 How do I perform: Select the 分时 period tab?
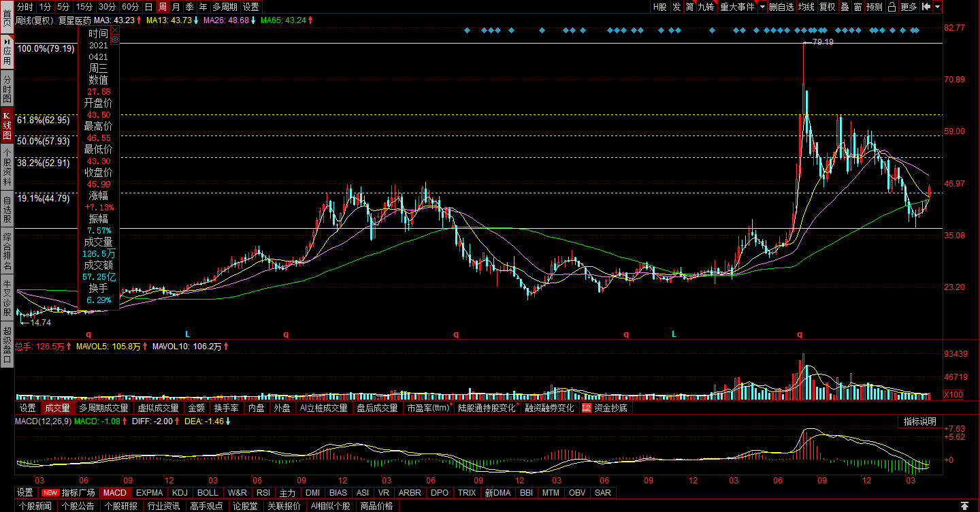(25, 7)
